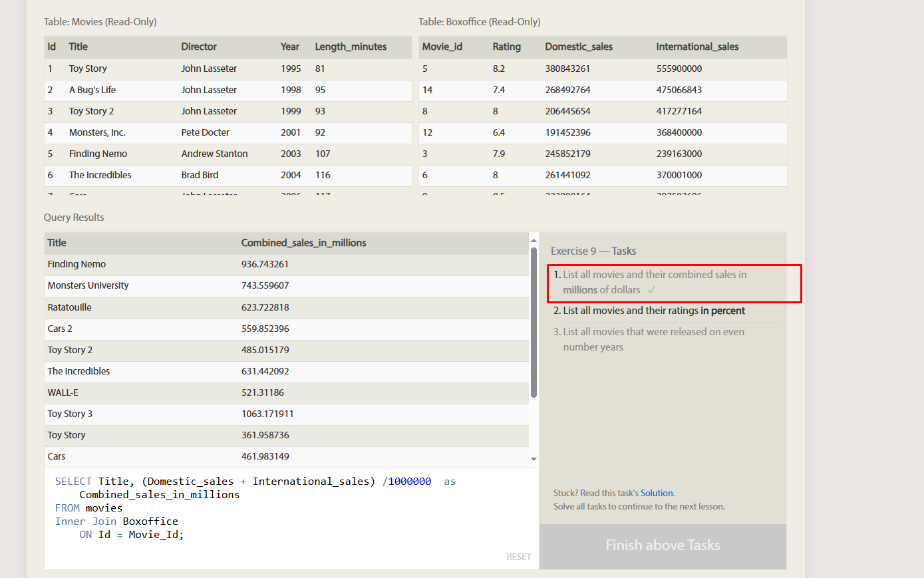This screenshot has height=578, width=924.
Task: Click Andrew Stanton in the Director column
Action: pyautogui.click(x=214, y=154)
